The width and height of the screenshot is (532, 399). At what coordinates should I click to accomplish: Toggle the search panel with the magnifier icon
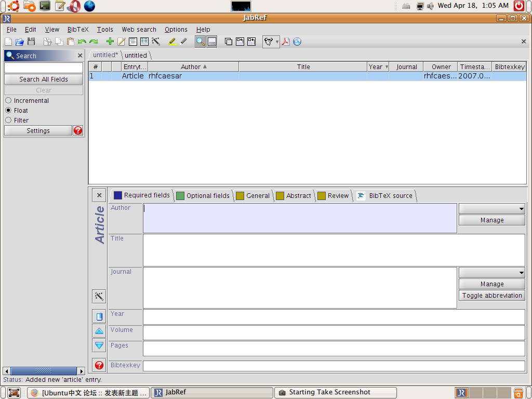[x=200, y=42]
